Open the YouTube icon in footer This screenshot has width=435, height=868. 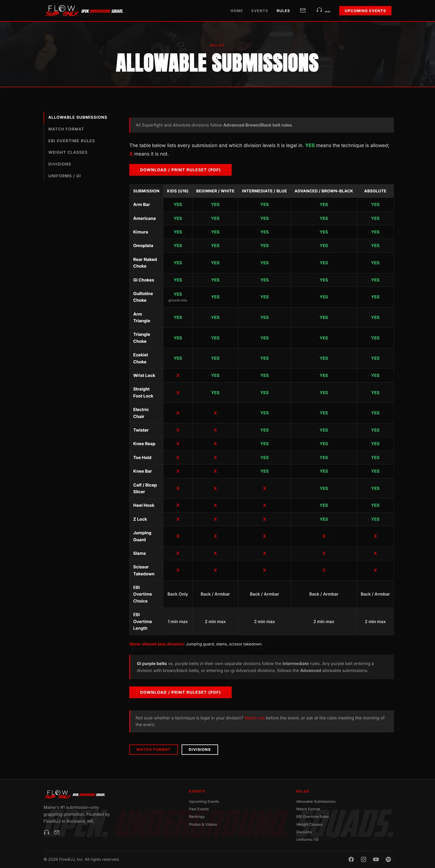point(376,859)
